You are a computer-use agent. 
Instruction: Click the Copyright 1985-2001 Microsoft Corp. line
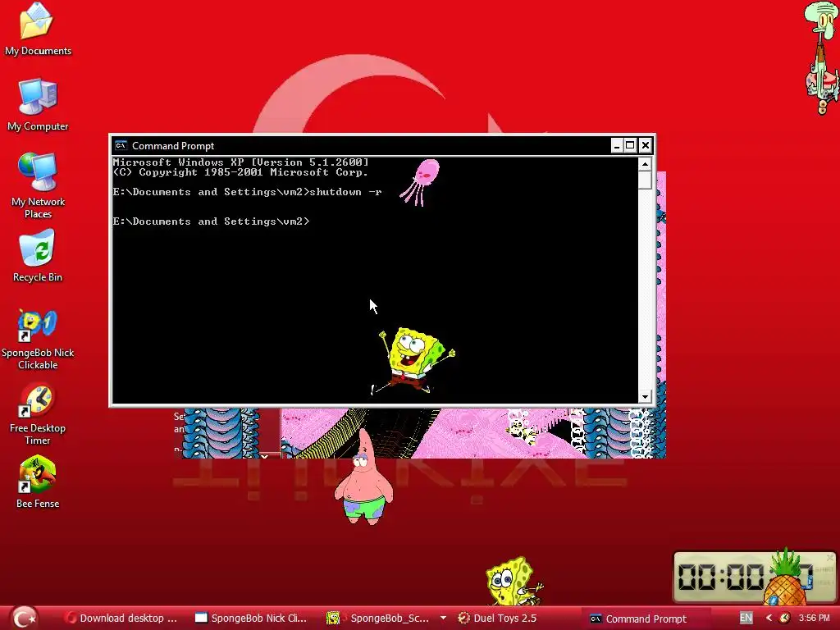point(240,172)
